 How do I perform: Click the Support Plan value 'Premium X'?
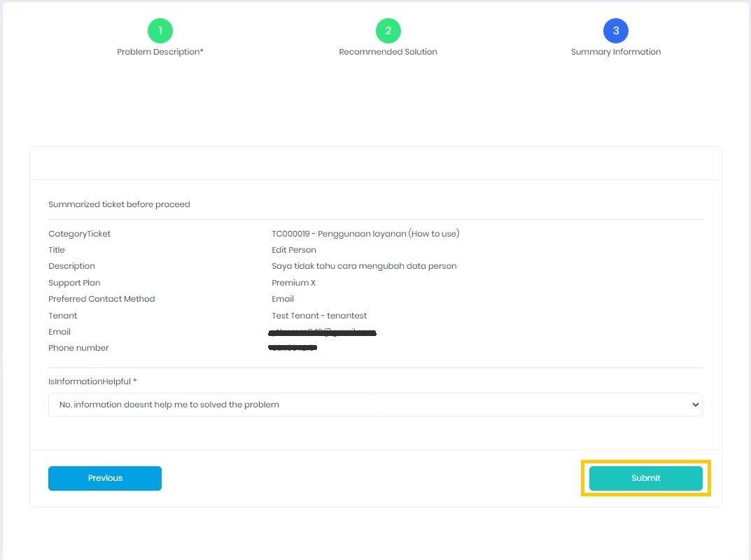click(x=293, y=282)
